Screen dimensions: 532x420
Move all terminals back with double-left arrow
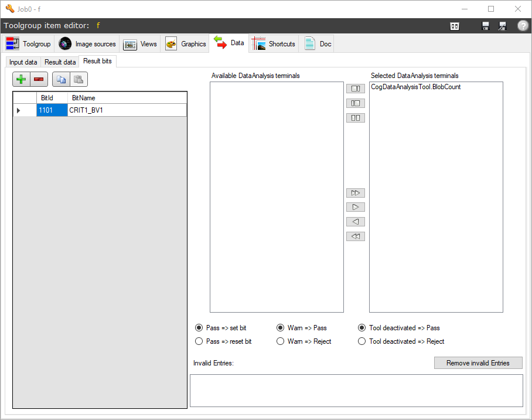(x=355, y=236)
